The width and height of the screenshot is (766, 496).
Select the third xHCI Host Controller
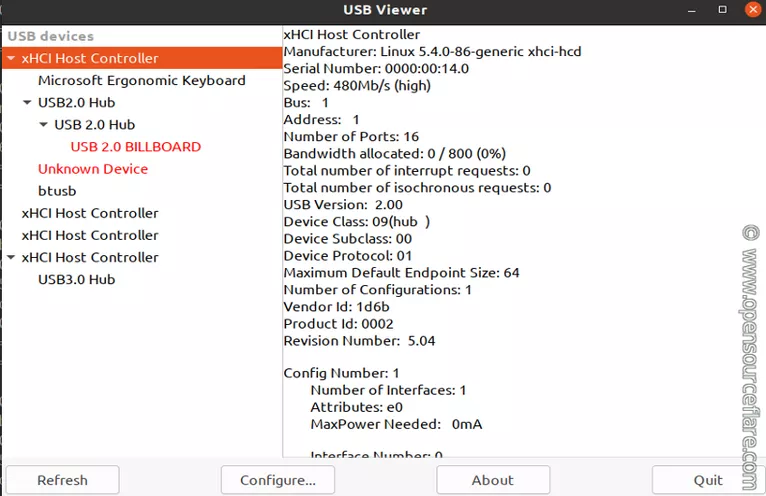coord(90,235)
